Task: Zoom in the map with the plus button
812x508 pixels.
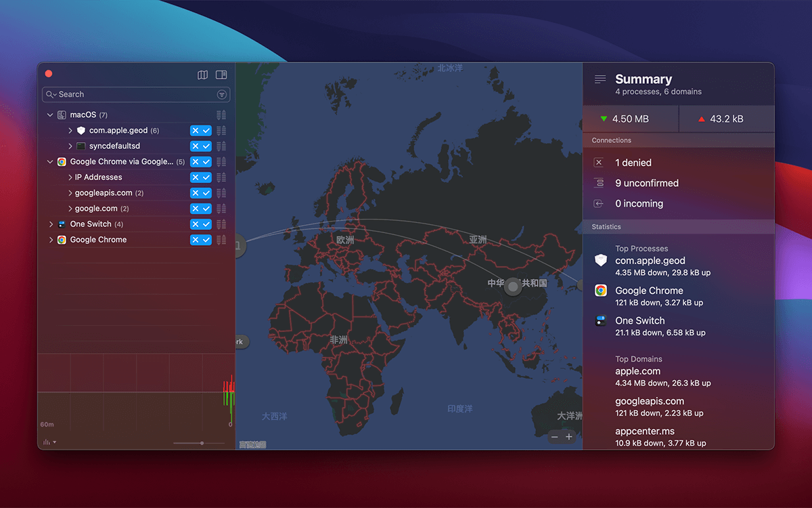Action: pos(569,437)
